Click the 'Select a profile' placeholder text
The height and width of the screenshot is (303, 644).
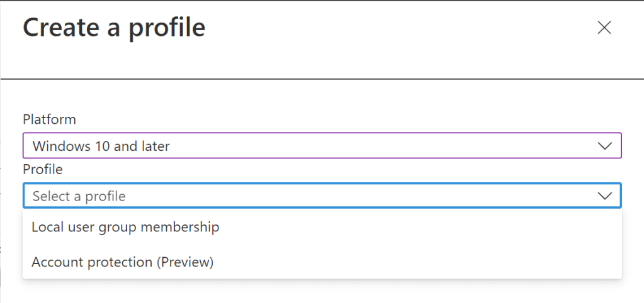79,196
